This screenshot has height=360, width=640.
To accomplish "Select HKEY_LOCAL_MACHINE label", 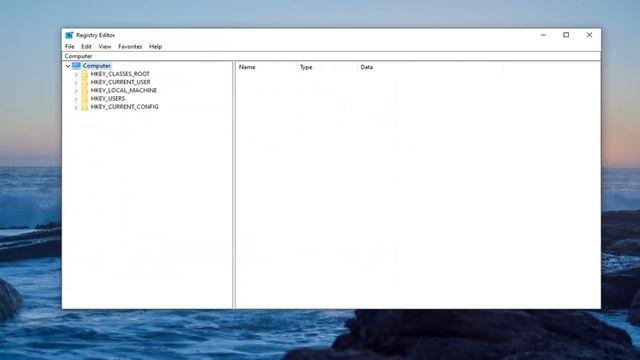I will 124,90.
